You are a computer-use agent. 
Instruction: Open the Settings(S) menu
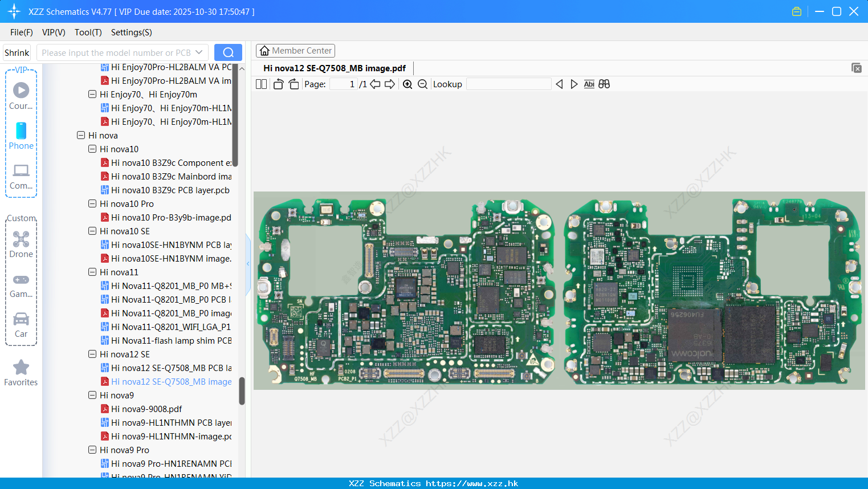(x=132, y=32)
